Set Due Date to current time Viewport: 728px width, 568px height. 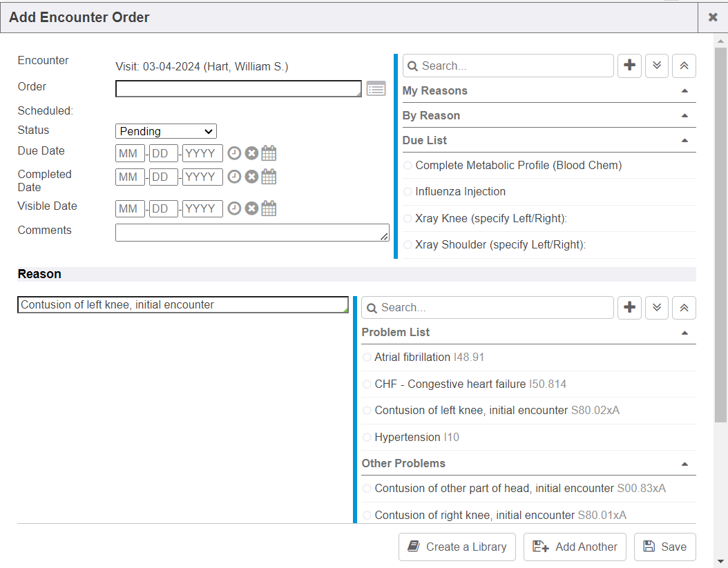[235, 153]
